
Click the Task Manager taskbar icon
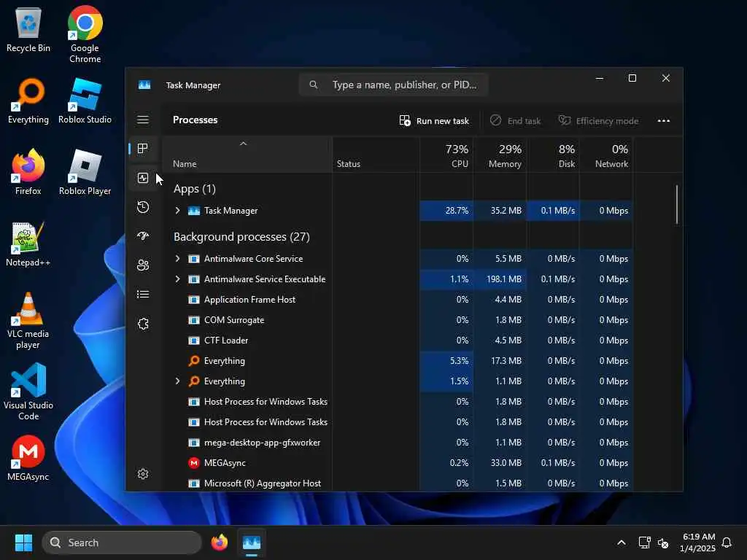pyautogui.click(x=252, y=542)
